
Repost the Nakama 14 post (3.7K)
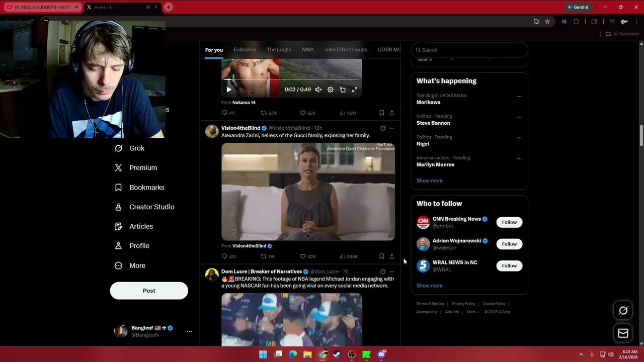tap(269, 113)
